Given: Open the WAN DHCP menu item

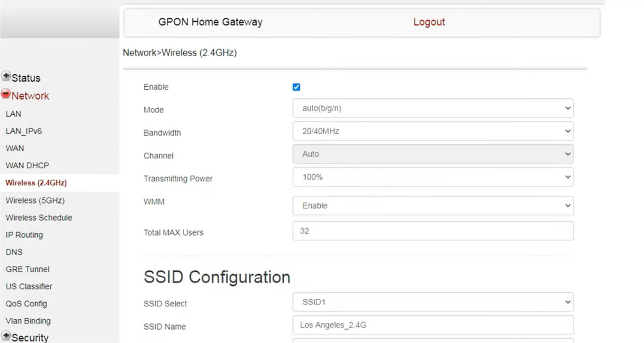Looking at the screenshot, I should [27, 165].
